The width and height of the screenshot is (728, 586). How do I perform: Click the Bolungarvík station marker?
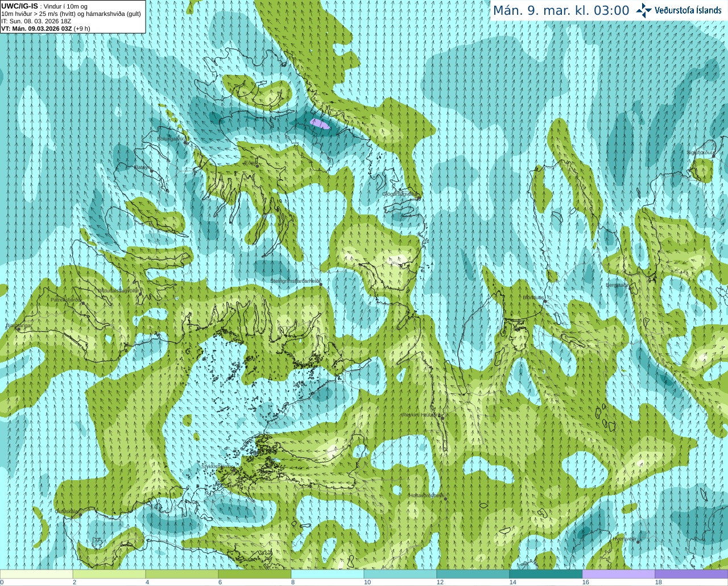[186, 142]
